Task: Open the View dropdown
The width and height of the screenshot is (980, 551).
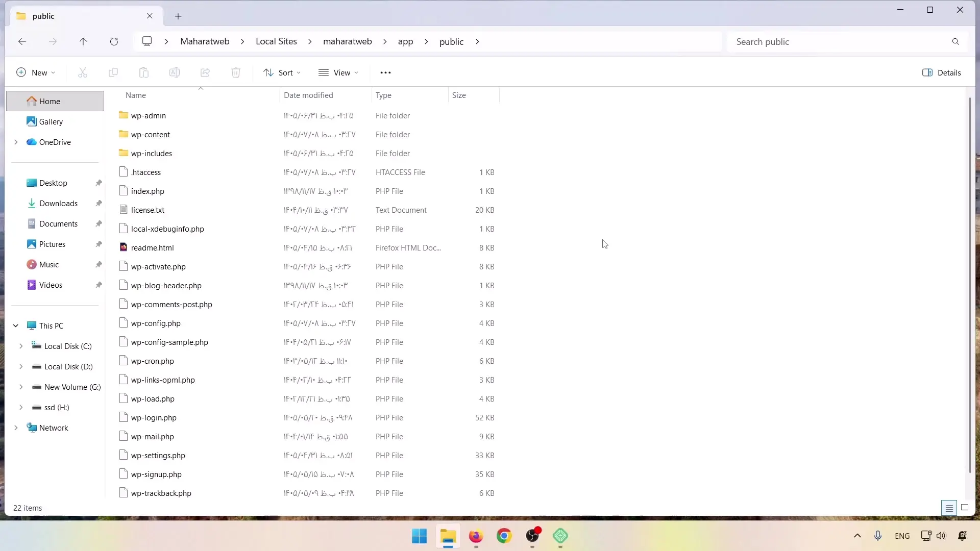Action: [x=338, y=72]
